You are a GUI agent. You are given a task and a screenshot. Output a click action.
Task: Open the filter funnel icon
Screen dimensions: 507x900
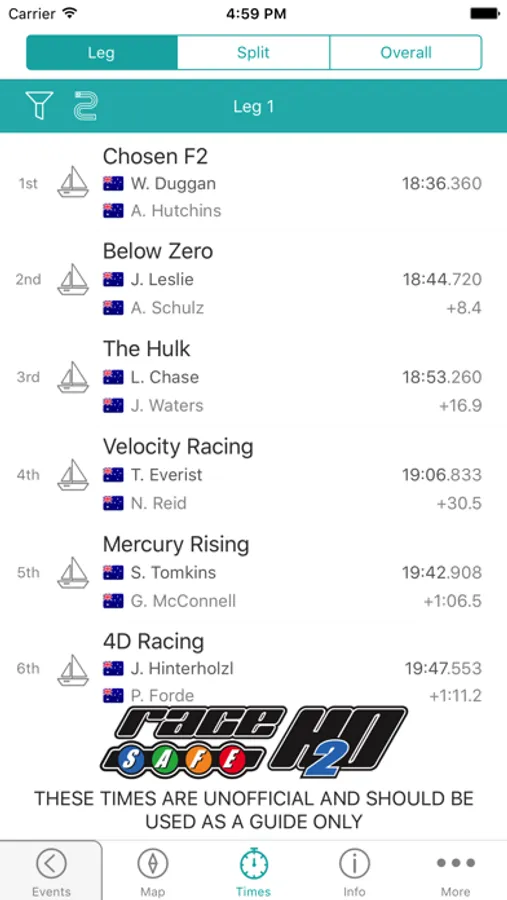(39, 105)
